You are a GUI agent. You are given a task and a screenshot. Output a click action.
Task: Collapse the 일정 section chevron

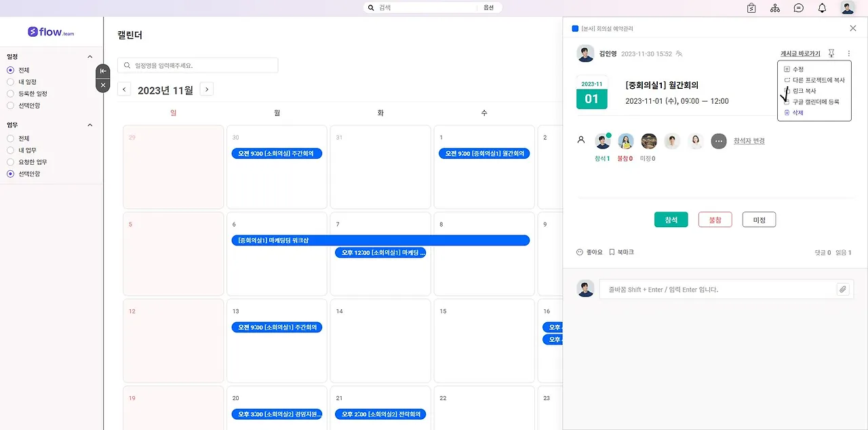click(x=90, y=57)
